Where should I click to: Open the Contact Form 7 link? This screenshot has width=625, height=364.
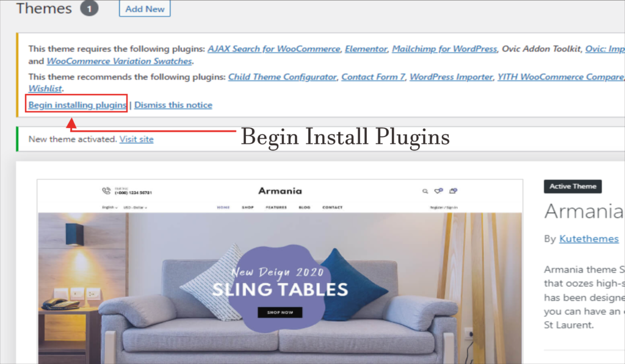373,77
